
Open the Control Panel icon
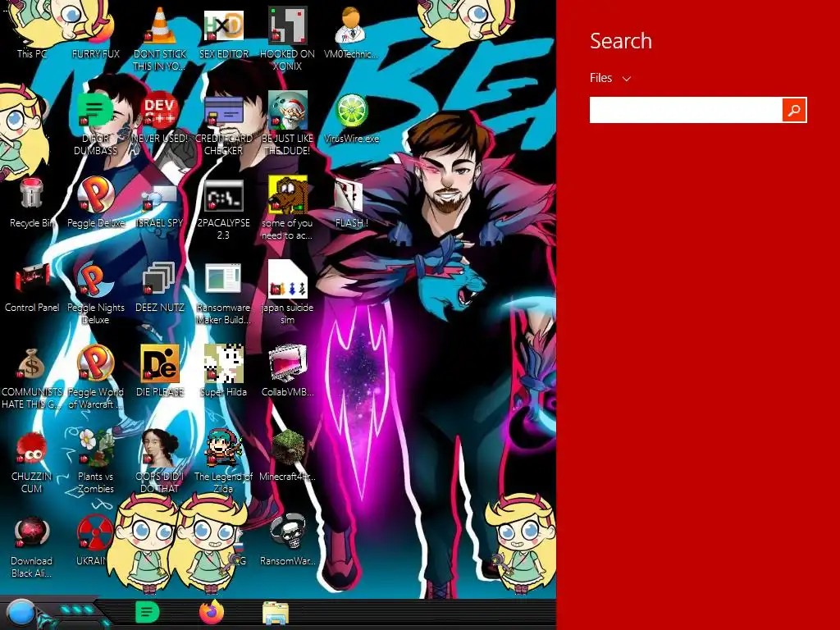tap(32, 279)
